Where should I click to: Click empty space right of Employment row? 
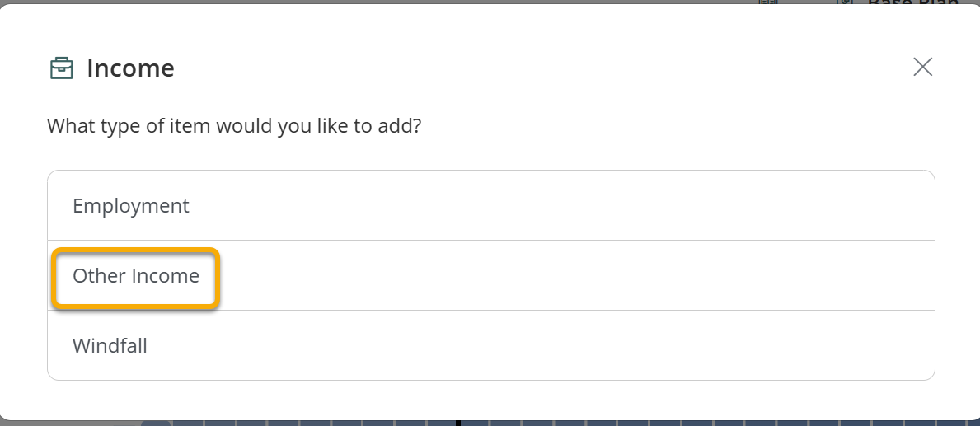(577, 205)
